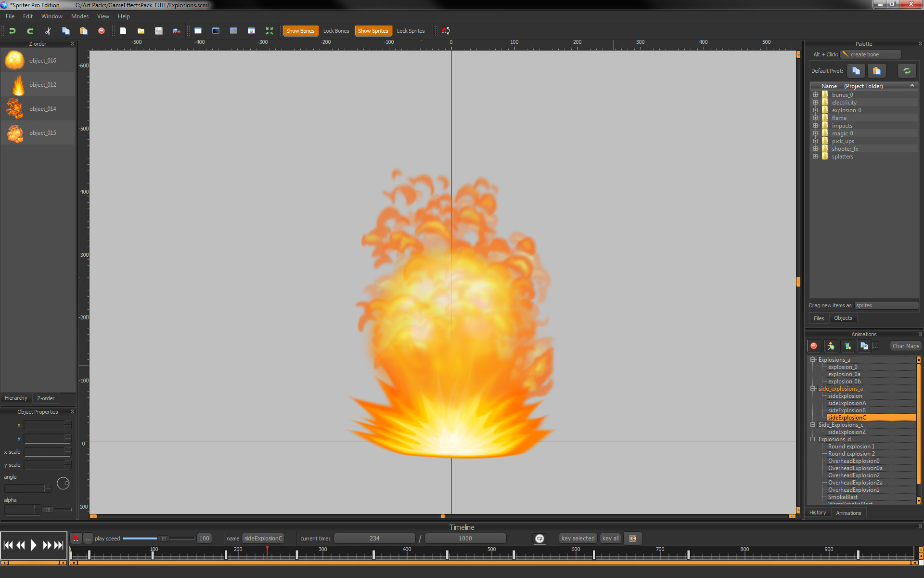The height and width of the screenshot is (578, 924).
Task: Expand the flame folder in the project tree
Action: 815,118
